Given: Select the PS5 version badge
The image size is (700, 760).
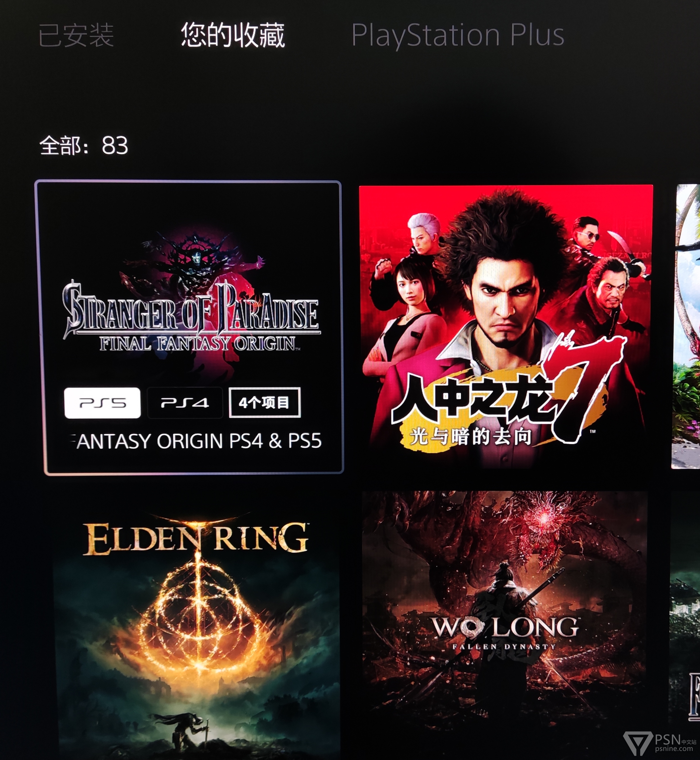Looking at the screenshot, I should pos(102,403).
